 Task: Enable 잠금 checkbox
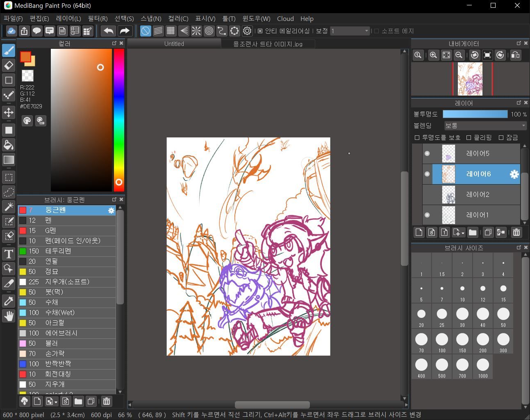pos(501,137)
